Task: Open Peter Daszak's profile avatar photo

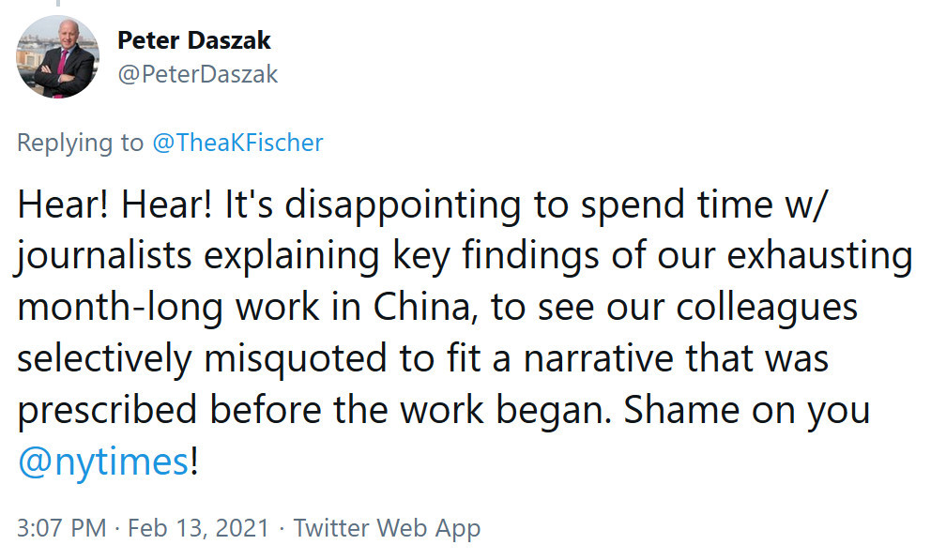Action: [x=58, y=58]
